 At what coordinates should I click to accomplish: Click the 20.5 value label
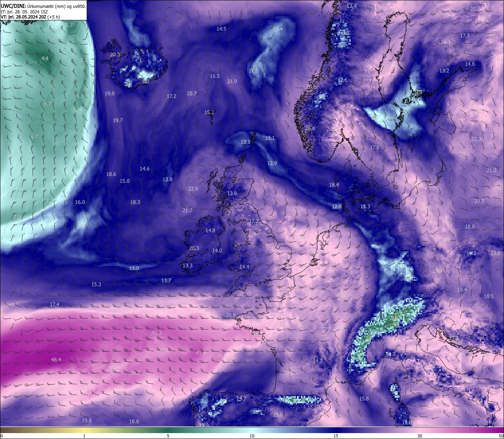(x=479, y=201)
